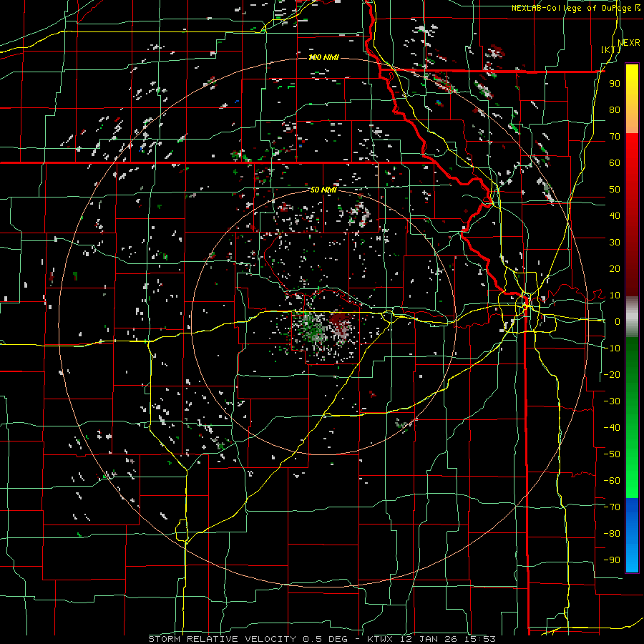Screen dimensions: 644x644
Task: Click the 50 value on velocity scale
Action: pos(615,190)
